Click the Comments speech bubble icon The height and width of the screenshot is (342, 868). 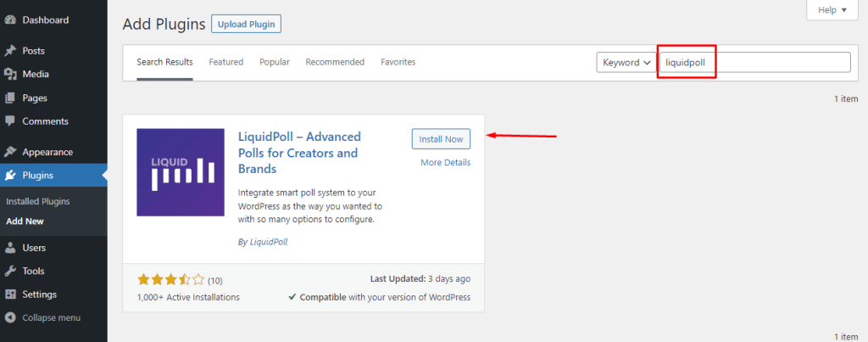point(10,121)
